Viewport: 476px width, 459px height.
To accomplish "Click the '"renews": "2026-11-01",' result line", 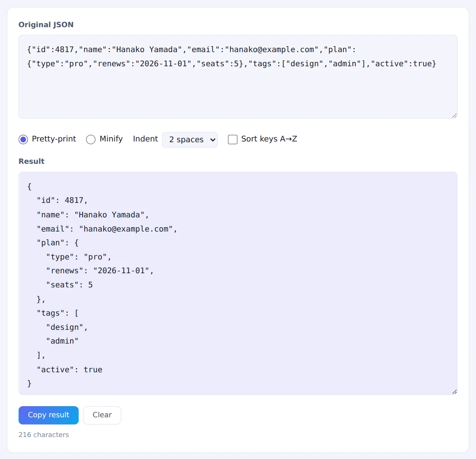I will pyautogui.click(x=100, y=271).
